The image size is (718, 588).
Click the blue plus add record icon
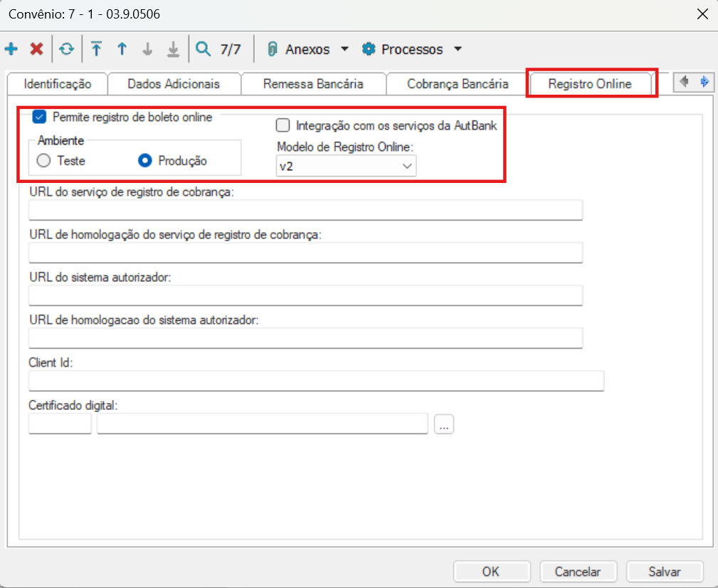[11, 48]
